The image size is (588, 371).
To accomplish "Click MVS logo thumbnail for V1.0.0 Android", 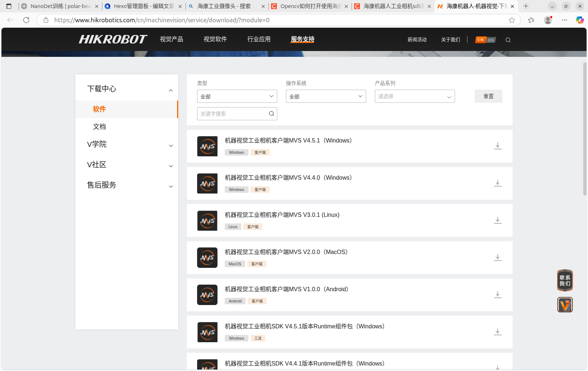I will pos(207,295).
